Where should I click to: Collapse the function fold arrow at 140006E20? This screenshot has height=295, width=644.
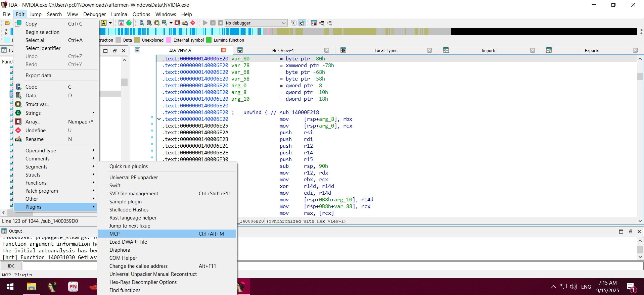click(x=159, y=119)
